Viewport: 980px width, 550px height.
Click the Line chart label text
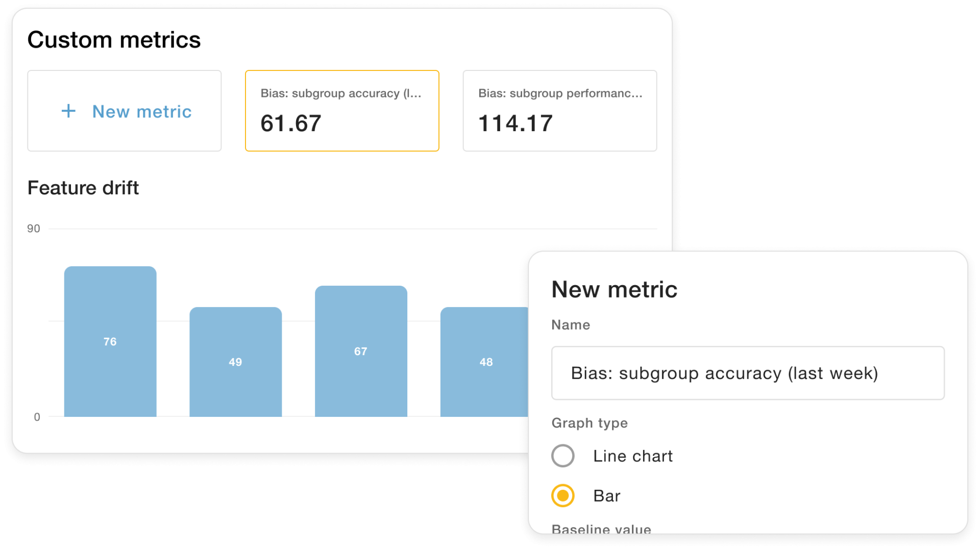[633, 456]
